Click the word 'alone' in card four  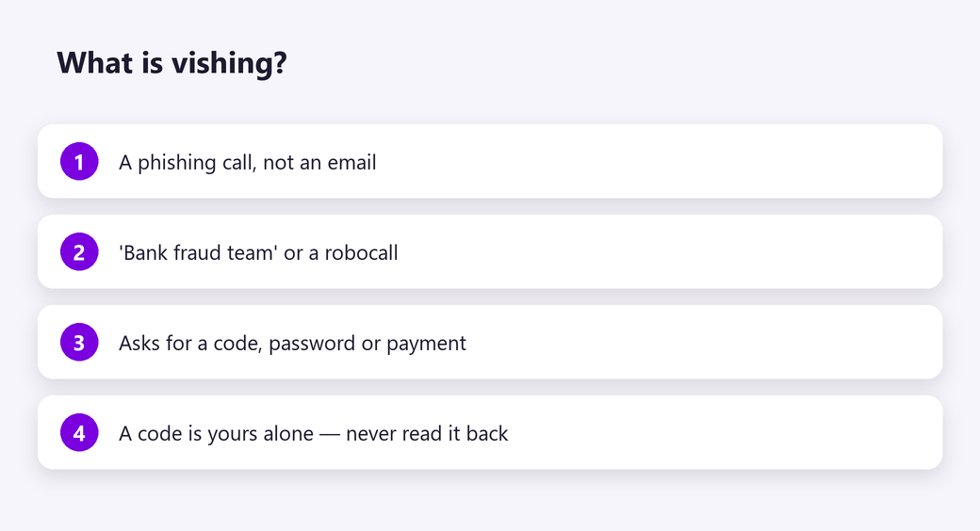point(288,433)
